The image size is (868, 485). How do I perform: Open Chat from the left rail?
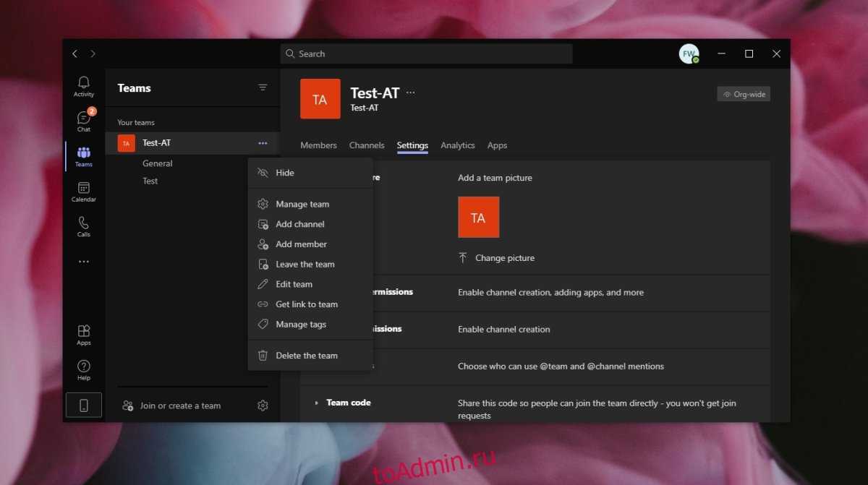point(84,121)
